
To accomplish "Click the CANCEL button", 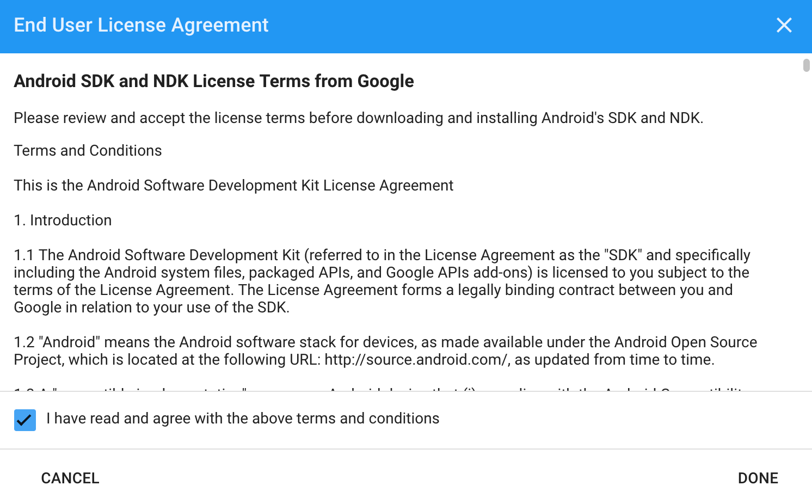I will (x=70, y=478).
